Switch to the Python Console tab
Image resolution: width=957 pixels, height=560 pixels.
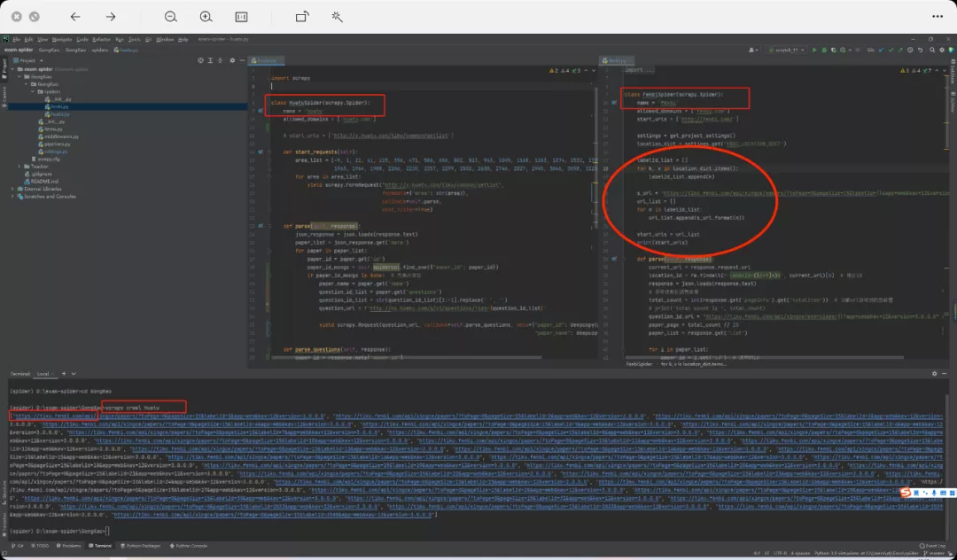(190, 546)
